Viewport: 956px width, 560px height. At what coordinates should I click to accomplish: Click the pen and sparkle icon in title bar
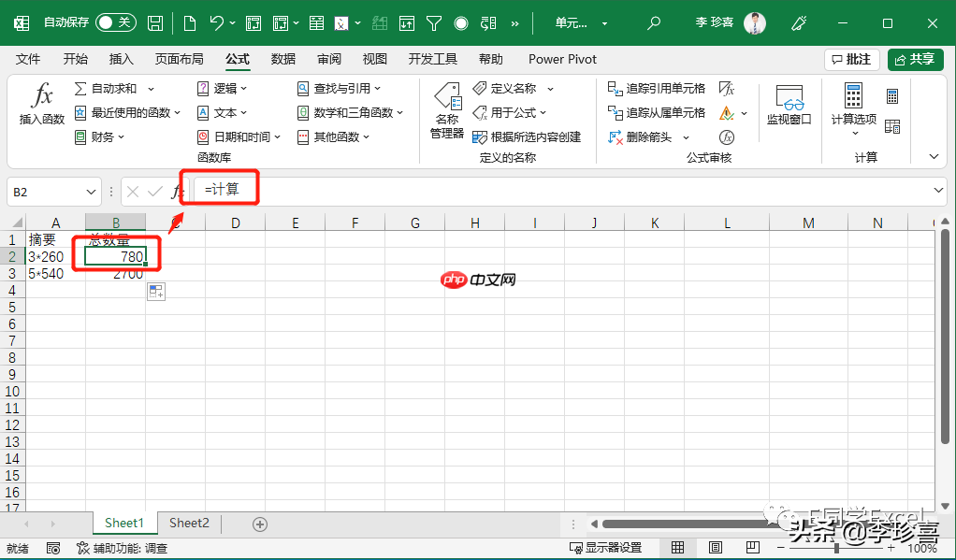(798, 23)
